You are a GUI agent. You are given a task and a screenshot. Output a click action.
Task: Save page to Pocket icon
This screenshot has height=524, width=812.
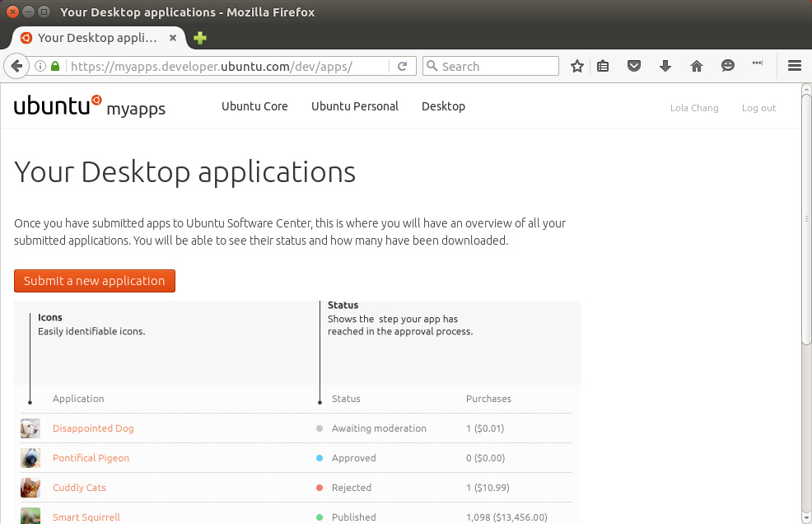pyautogui.click(x=634, y=67)
